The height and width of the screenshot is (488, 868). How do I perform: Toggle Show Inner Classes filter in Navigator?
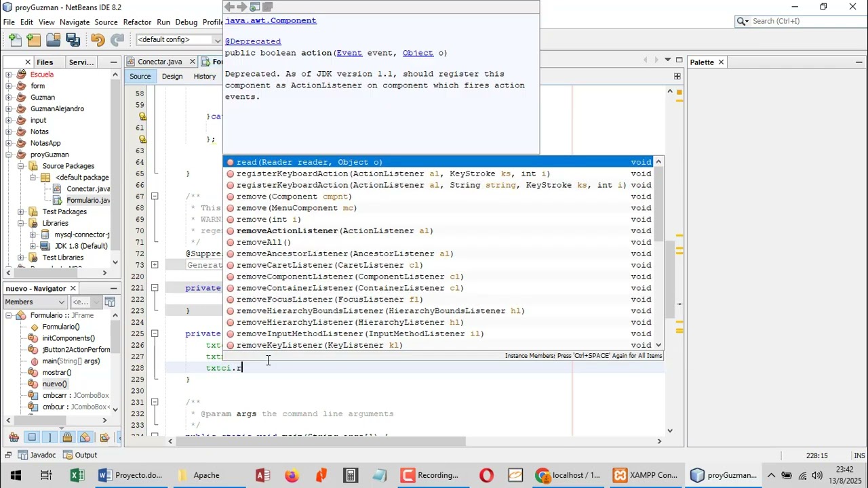(x=85, y=437)
